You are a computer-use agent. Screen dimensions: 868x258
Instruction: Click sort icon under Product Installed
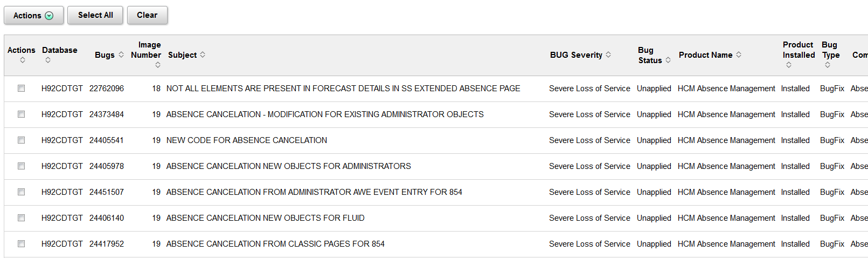(789, 65)
